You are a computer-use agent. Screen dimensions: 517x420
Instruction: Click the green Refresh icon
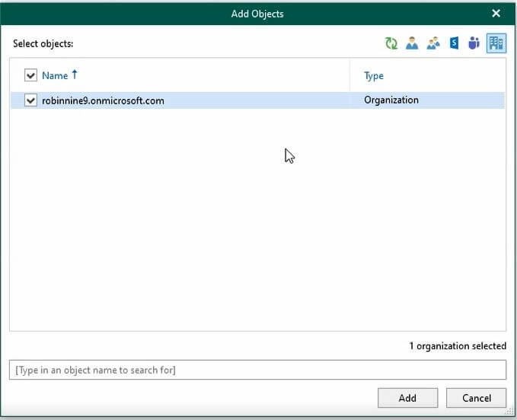click(391, 43)
